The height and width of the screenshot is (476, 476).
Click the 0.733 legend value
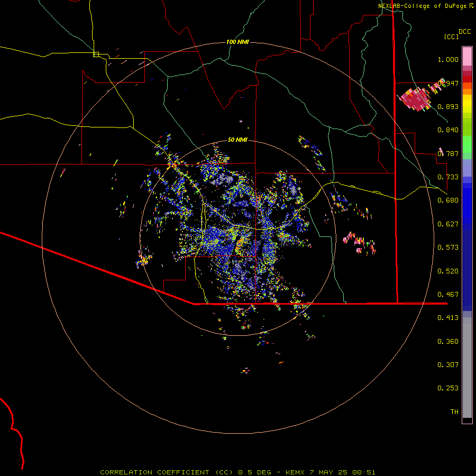[x=448, y=177]
